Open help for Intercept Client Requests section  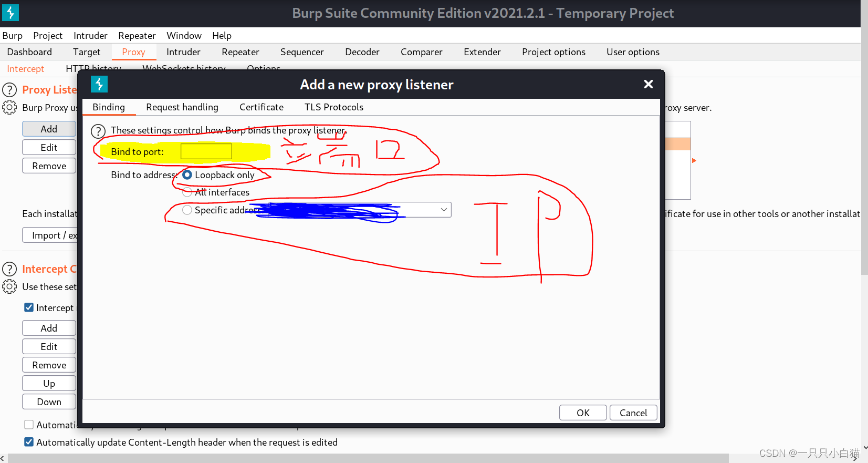[9, 269]
